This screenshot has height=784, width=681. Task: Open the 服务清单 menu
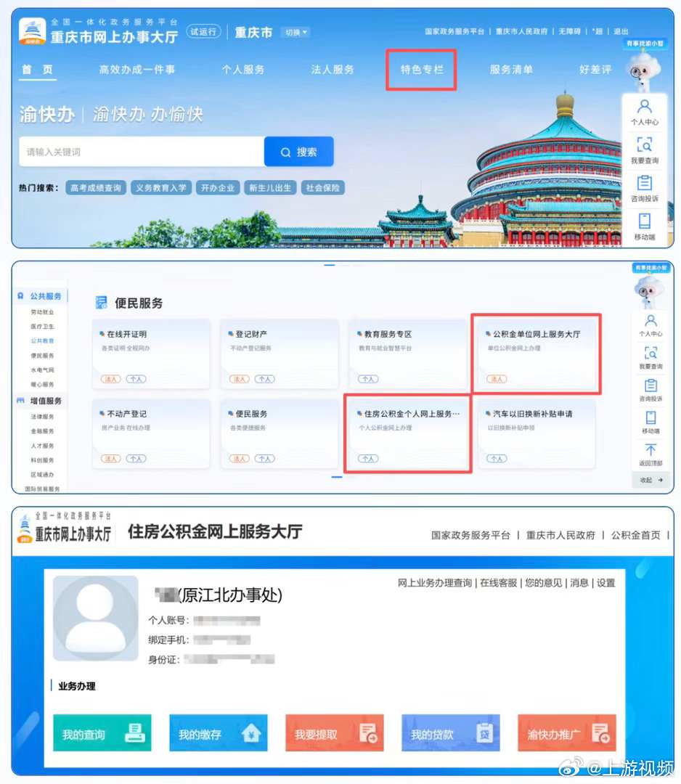pos(511,70)
